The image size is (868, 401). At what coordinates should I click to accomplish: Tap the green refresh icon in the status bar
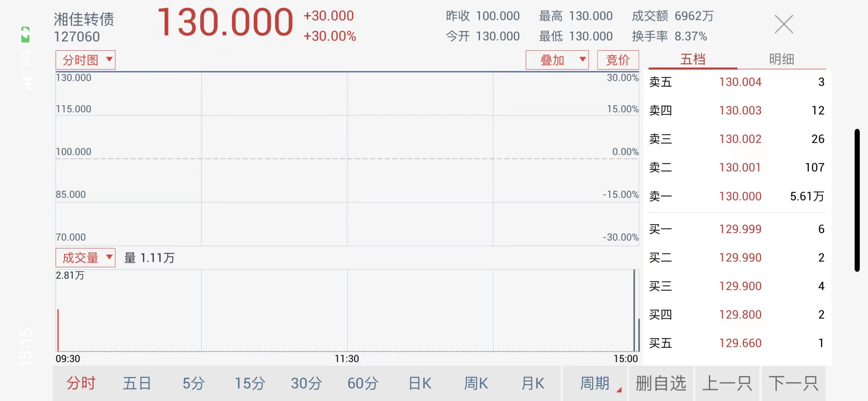[x=25, y=35]
